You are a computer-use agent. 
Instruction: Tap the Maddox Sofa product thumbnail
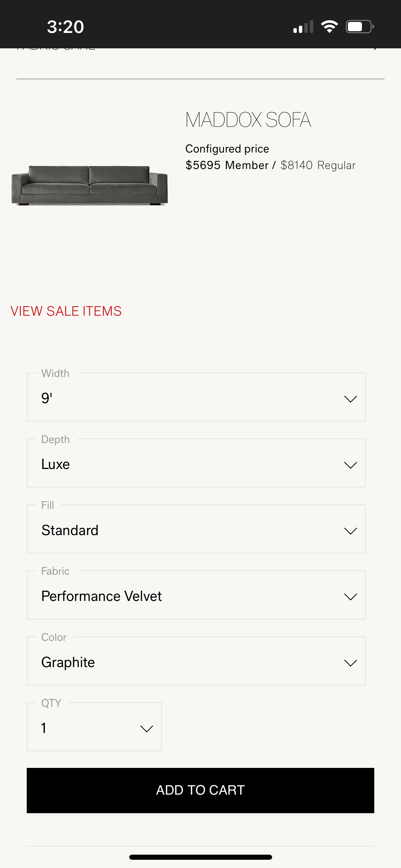click(x=89, y=185)
